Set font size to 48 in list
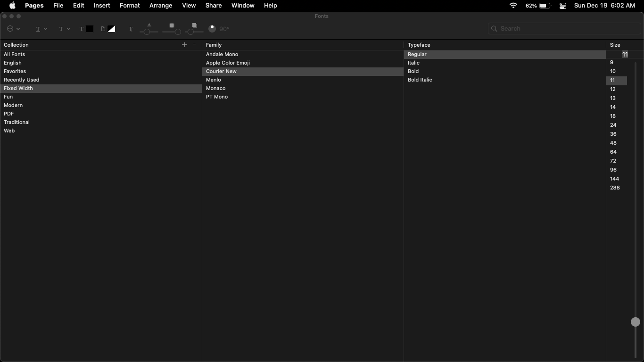 coord(617,143)
